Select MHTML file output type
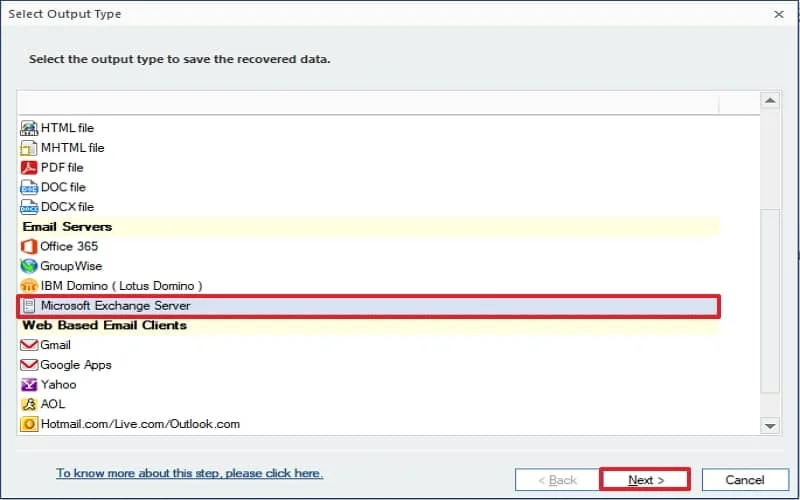The image size is (800, 500). click(72, 147)
